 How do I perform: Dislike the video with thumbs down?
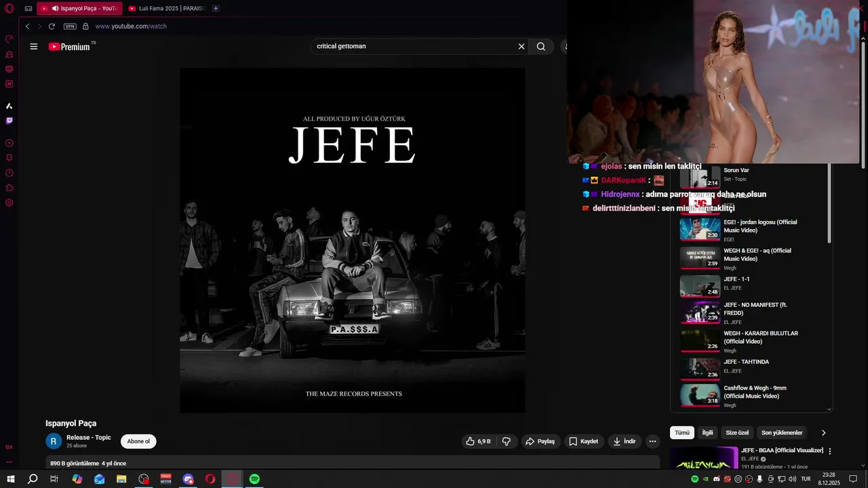click(506, 441)
